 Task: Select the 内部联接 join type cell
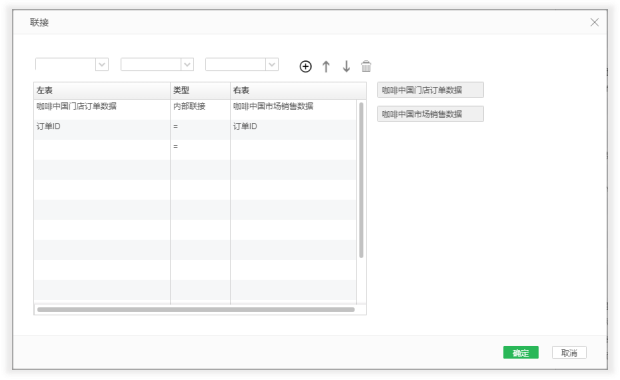click(x=200, y=110)
